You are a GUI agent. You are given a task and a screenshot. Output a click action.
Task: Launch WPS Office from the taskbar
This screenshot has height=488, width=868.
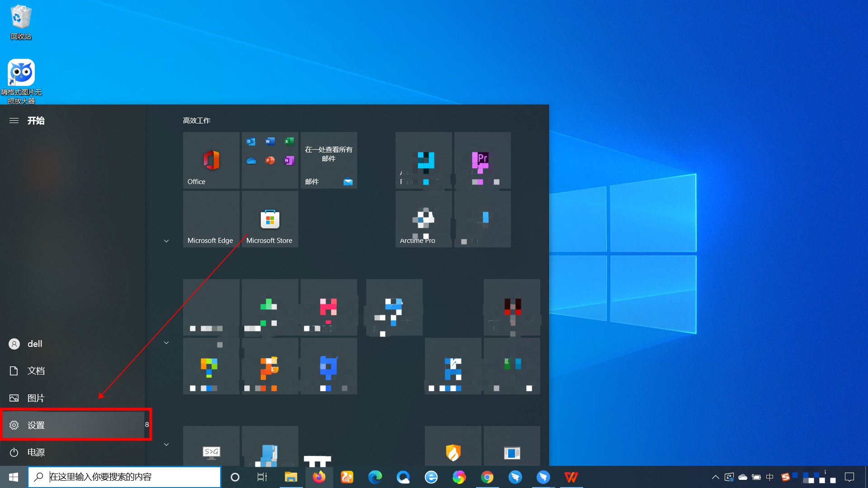coord(571,477)
